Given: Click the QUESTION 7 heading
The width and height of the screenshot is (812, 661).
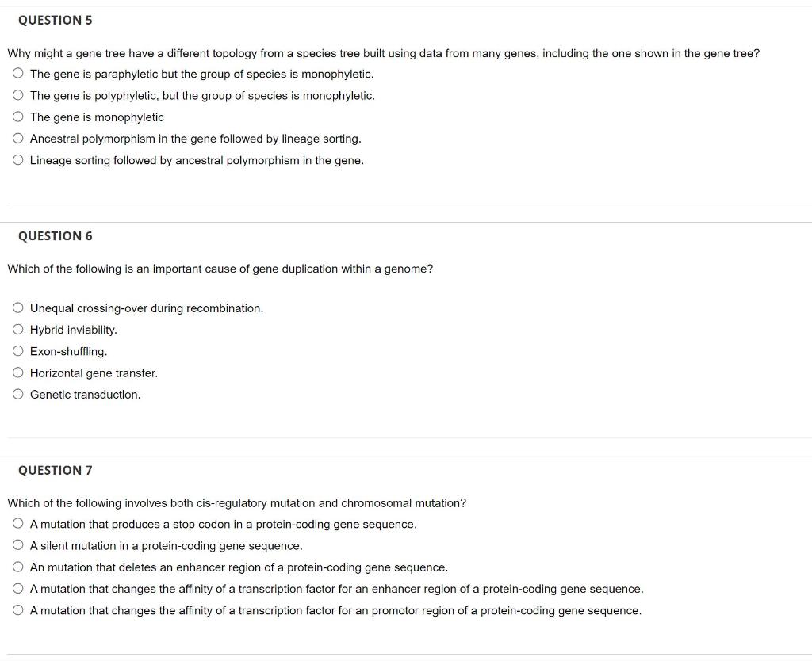Looking at the screenshot, I should point(56,470).
